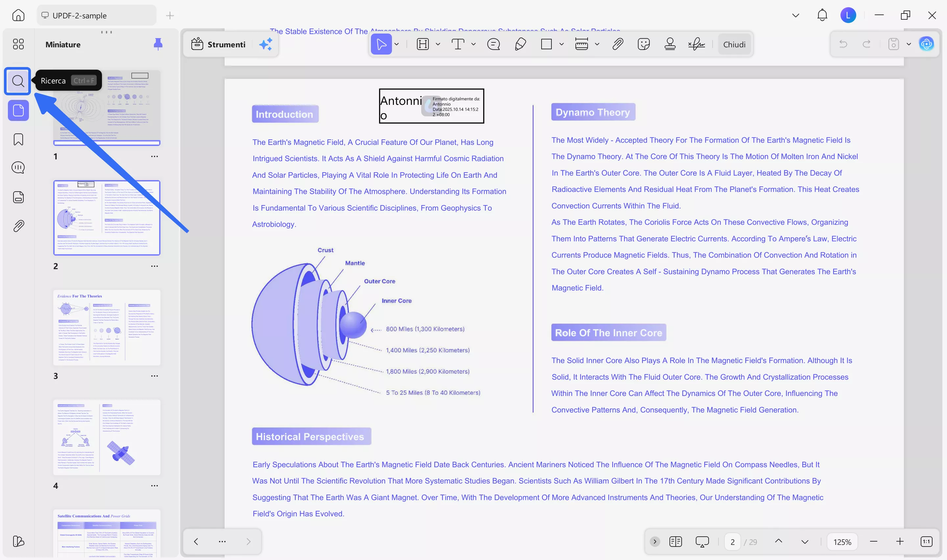This screenshot has height=560, width=947.
Task: Toggle the two-page reading view
Action: point(676,542)
